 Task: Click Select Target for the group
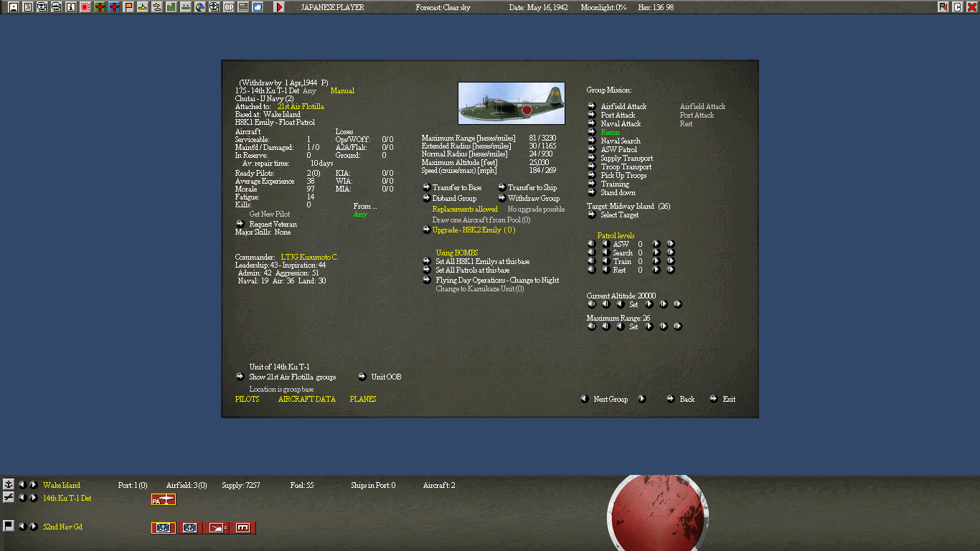pyautogui.click(x=592, y=215)
